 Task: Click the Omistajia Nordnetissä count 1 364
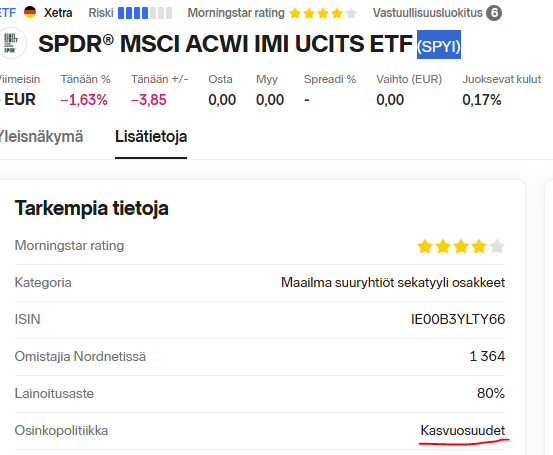[x=487, y=356]
